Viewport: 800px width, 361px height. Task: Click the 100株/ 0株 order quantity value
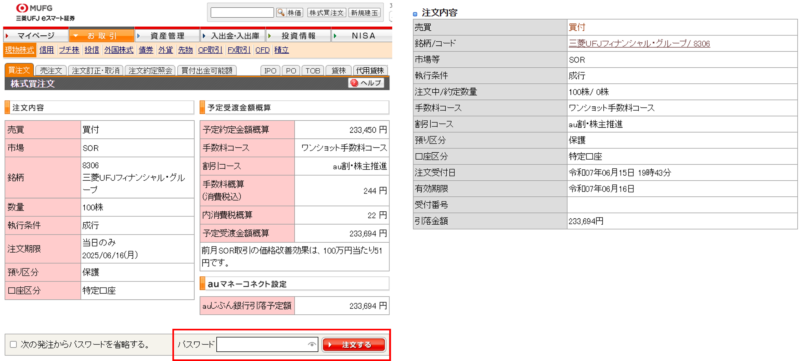click(x=589, y=92)
